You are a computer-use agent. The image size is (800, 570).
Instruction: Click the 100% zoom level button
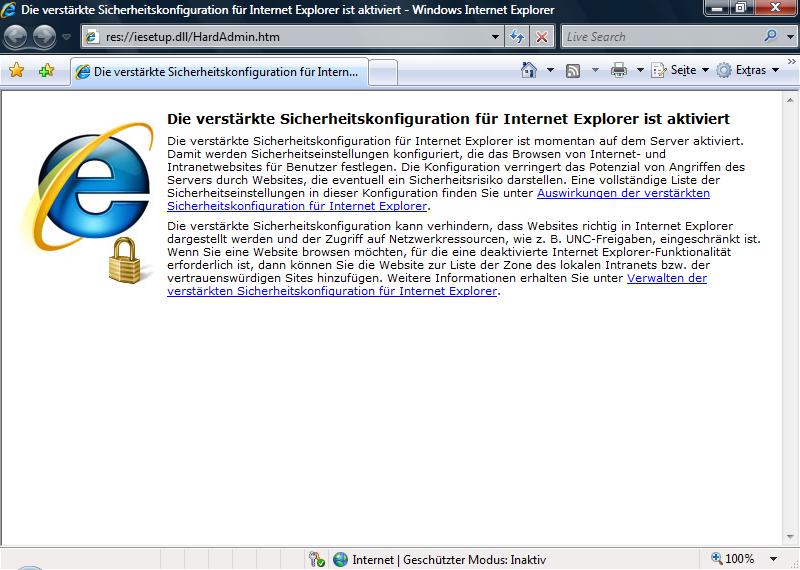[x=732, y=559]
